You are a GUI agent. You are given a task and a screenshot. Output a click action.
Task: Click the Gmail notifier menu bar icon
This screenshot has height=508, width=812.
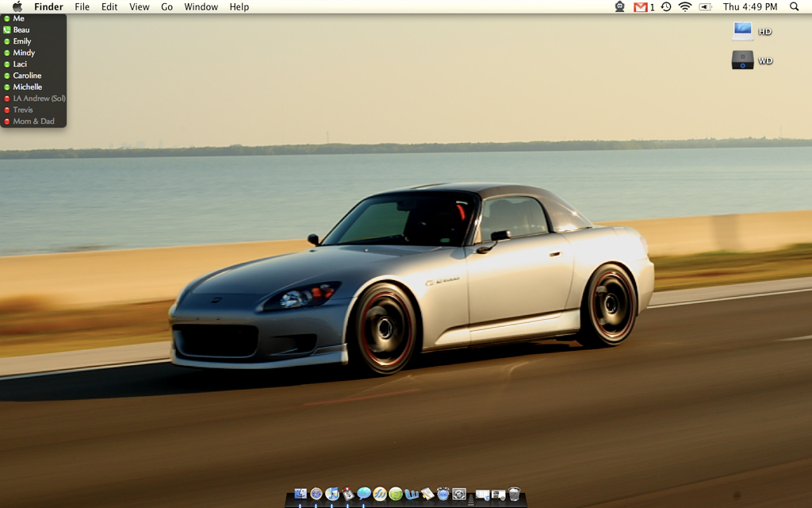(641, 7)
